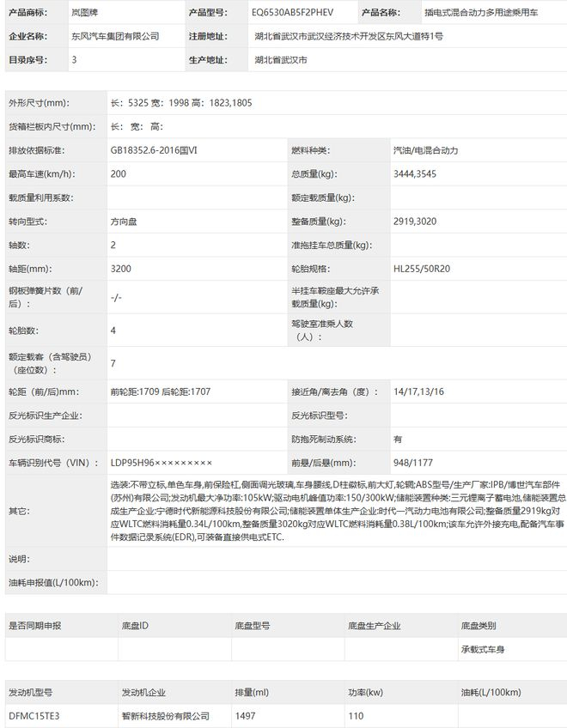Select the overhang value 948/1177
The height and width of the screenshot is (728, 567).
pos(412,463)
